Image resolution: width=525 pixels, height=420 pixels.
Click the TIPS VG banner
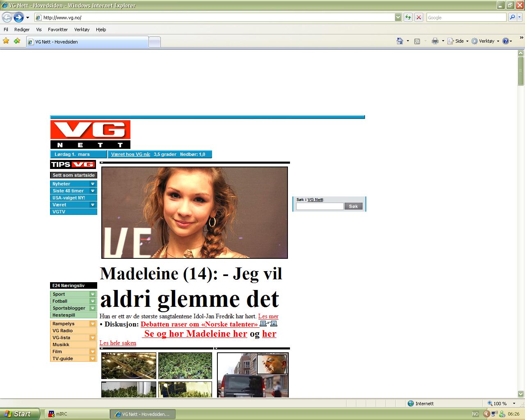click(x=73, y=164)
